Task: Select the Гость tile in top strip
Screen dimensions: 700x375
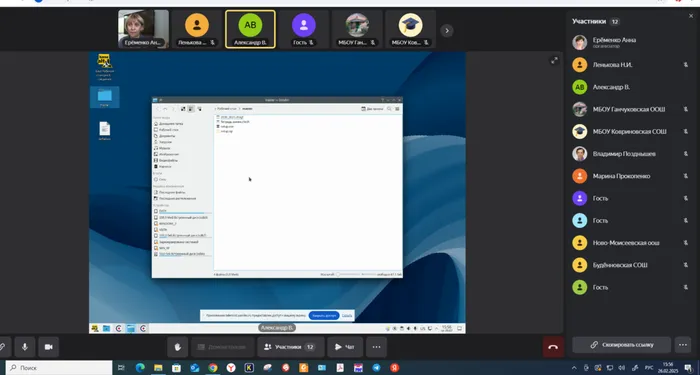Action: pyautogui.click(x=304, y=29)
